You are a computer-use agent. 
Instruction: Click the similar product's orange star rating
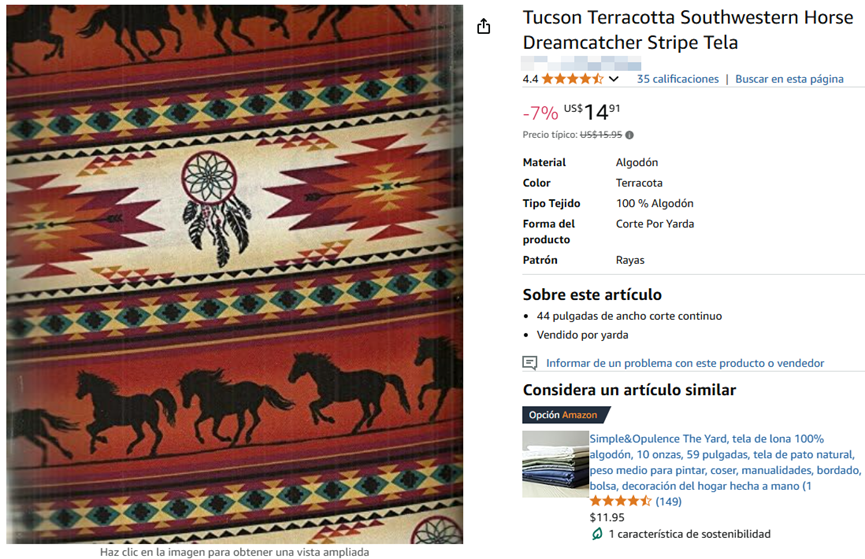[621, 501]
